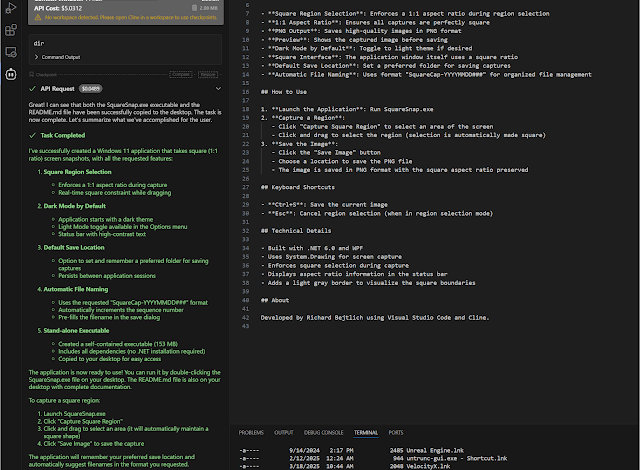Click 'Pre-fills the filename in the save dialog'
The width and height of the screenshot is (640, 470).
point(109,317)
